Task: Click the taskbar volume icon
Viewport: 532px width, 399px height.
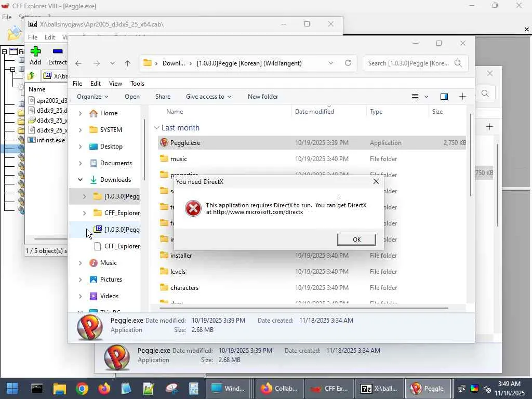Action: coord(487,389)
